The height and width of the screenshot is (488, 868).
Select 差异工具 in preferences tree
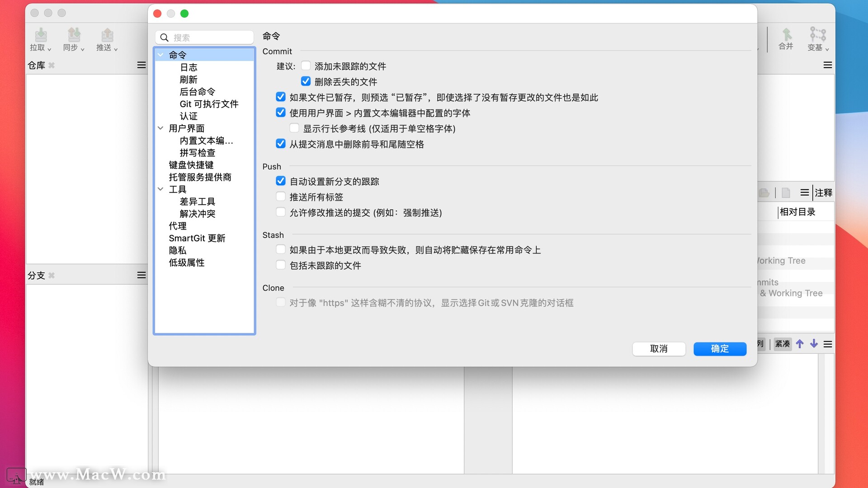tap(198, 202)
